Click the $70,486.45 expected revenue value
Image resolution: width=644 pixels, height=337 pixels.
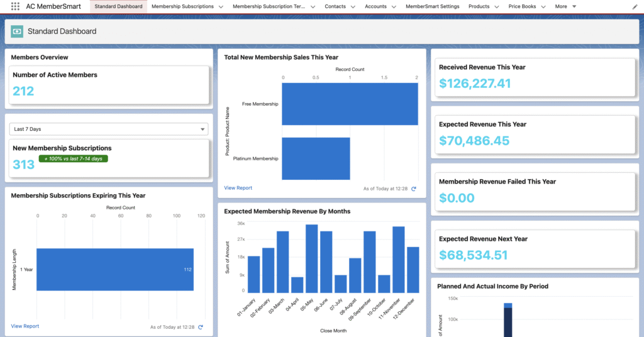[474, 141]
